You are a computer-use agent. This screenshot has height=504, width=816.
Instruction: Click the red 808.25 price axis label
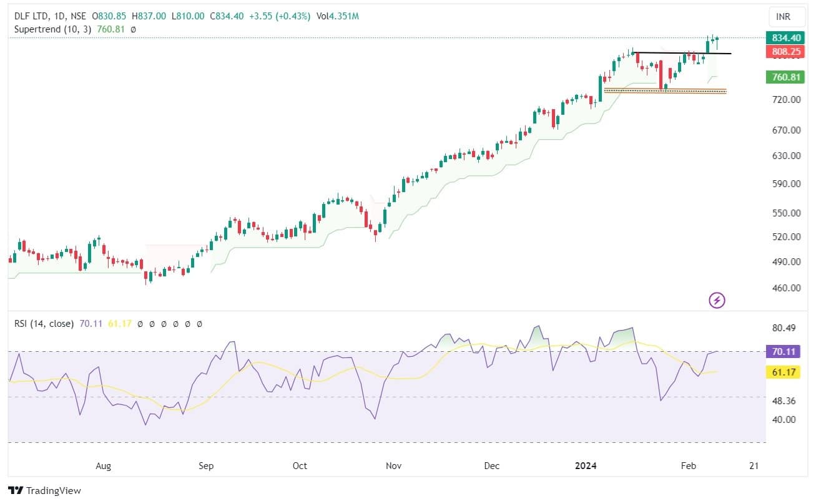[x=785, y=52]
